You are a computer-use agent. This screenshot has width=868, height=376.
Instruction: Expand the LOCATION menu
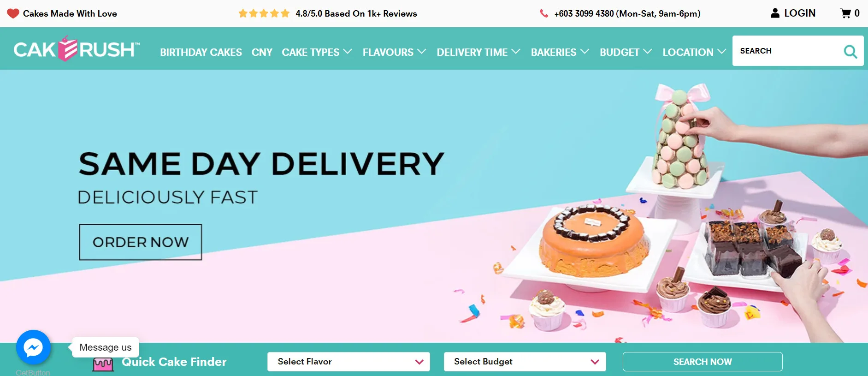694,52
